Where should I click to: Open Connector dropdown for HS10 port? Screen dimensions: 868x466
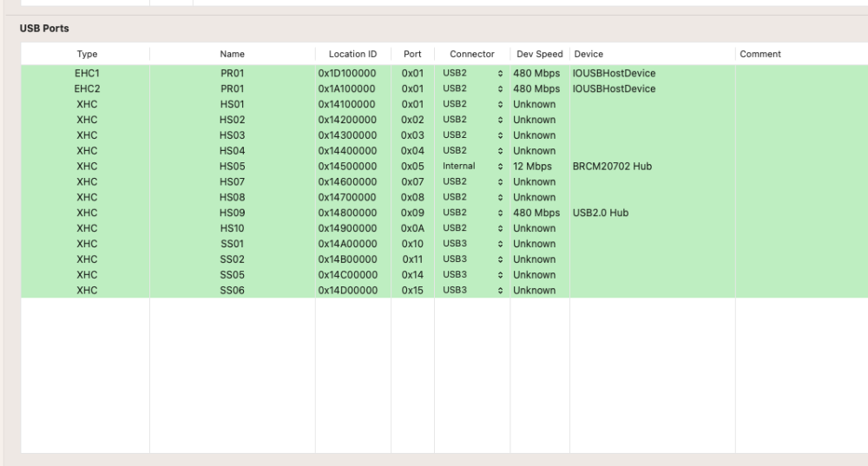pos(472,228)
